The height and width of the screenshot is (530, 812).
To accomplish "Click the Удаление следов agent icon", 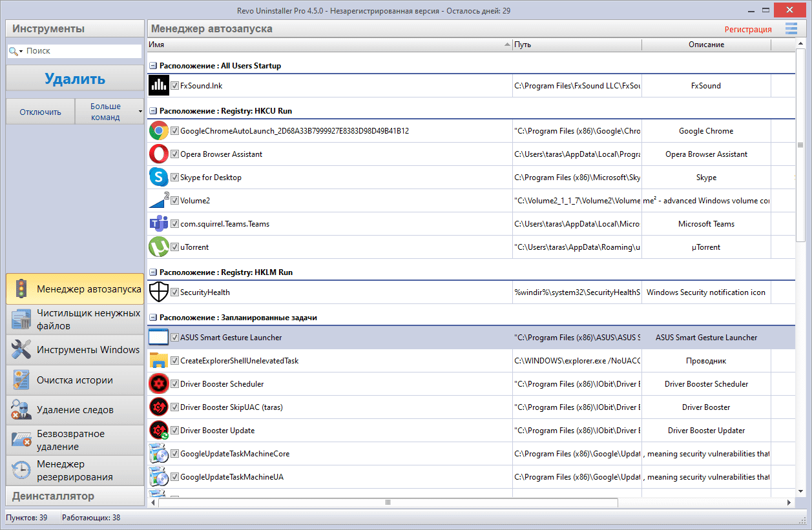I will [21, 410].
